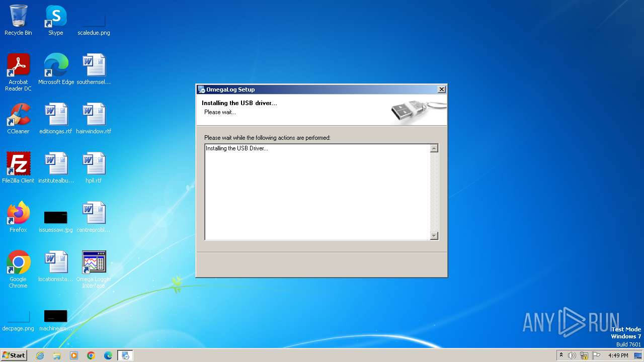The width and height of the screenshot is (644, 362).
Task: Select institutealbu... document icon
Action: coord(56,168)
